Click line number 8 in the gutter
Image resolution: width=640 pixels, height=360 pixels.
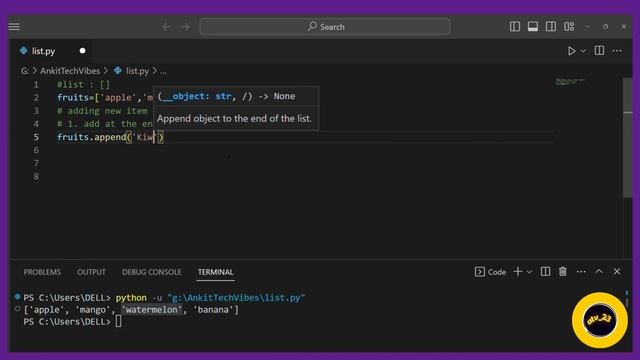36,176
